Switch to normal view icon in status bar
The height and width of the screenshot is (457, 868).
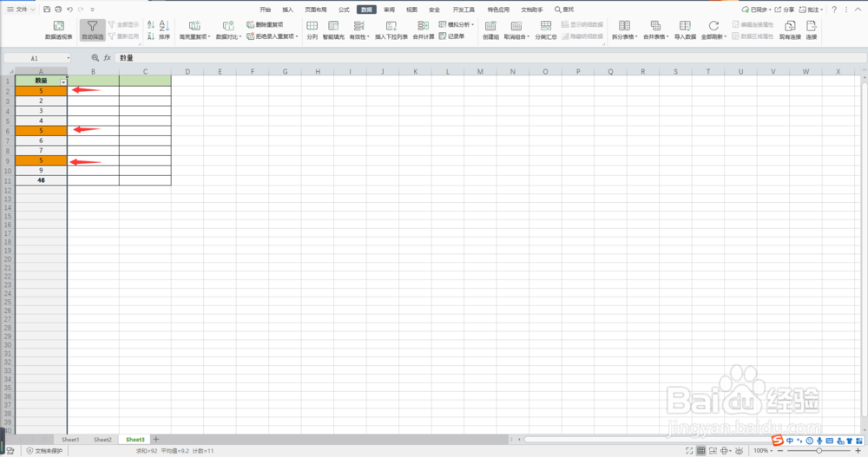click(700, 451)
